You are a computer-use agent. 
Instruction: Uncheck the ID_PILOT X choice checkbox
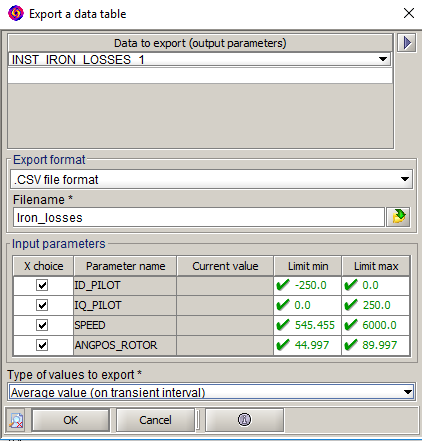coord(42,285)
